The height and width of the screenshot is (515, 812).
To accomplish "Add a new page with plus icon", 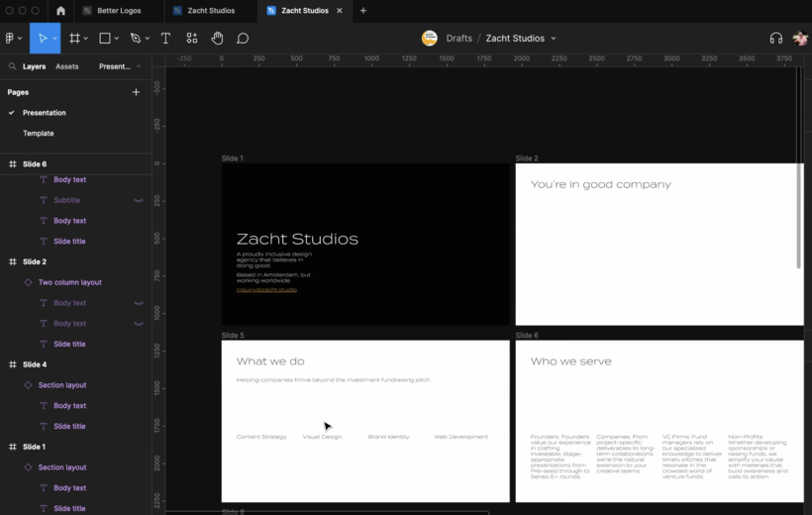I will coord(136,92).
